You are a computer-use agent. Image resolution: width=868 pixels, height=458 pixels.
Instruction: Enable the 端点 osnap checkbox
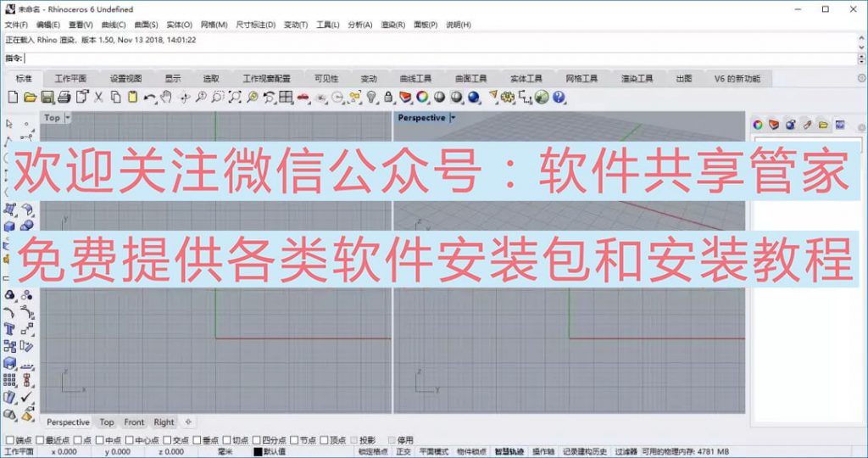[9, 440]
